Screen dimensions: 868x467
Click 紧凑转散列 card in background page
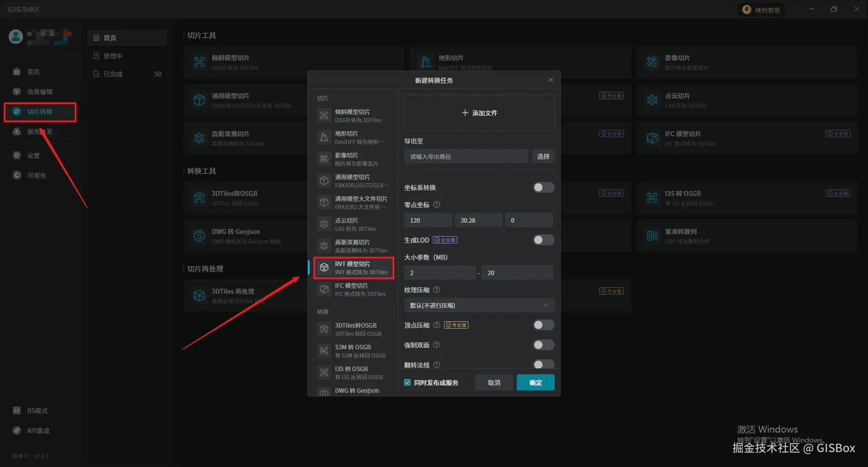click(x=747, y=236)
